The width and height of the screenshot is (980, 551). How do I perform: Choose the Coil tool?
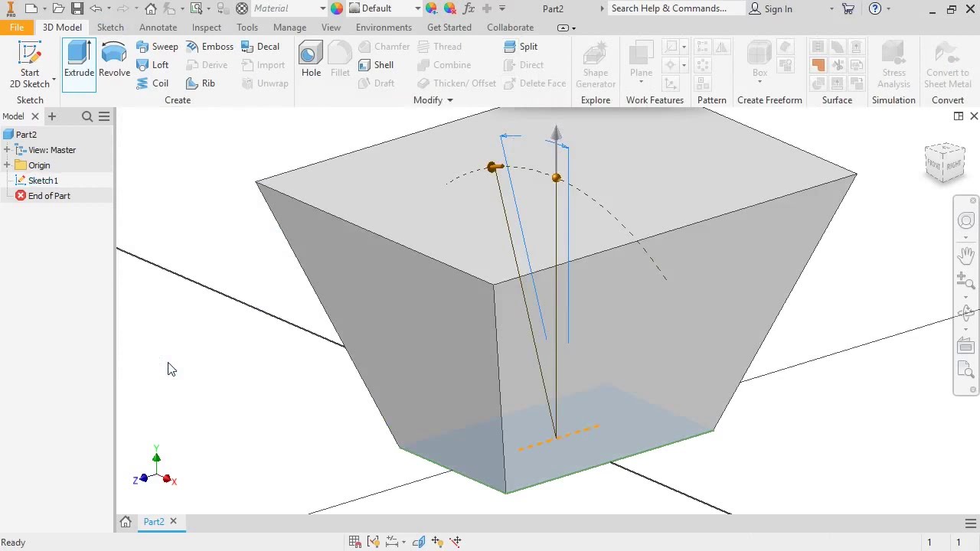pos(152,83)
